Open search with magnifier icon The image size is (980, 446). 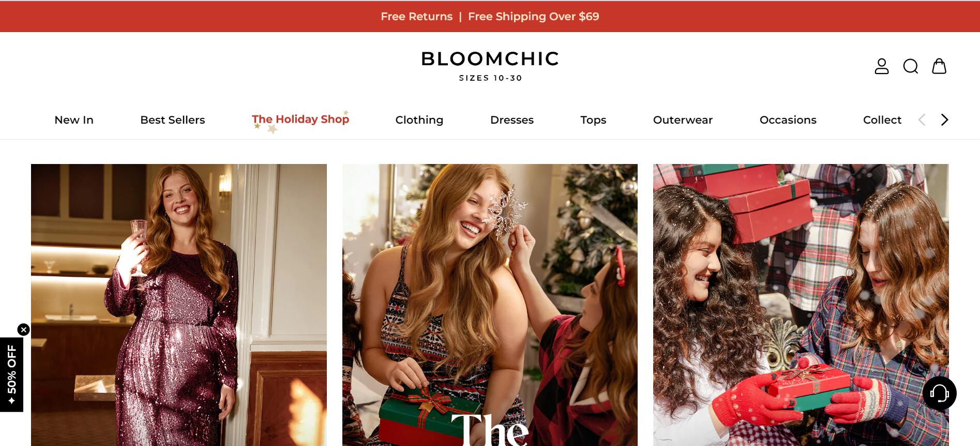click(x=911, y=66)
